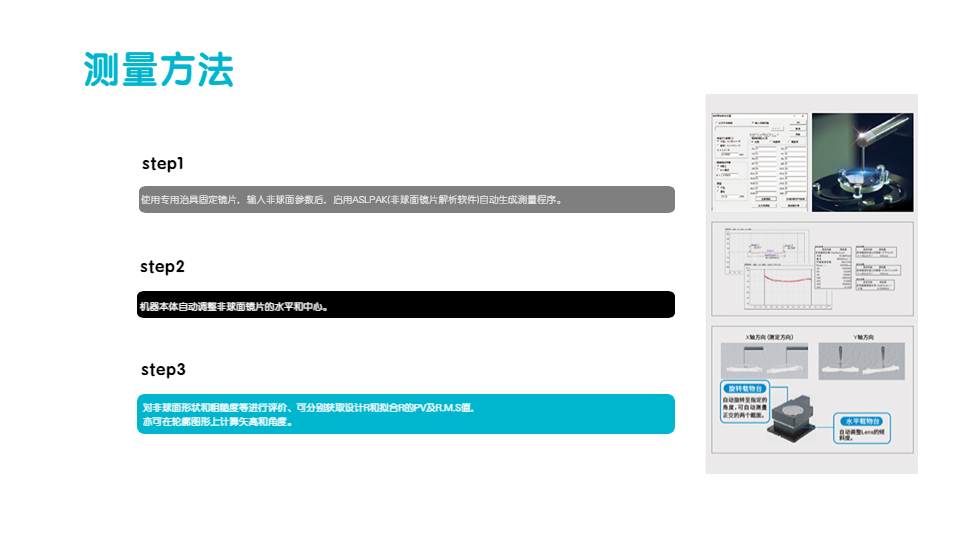
Task: Click the X轴方向 probe image
Action: (766, 360)
